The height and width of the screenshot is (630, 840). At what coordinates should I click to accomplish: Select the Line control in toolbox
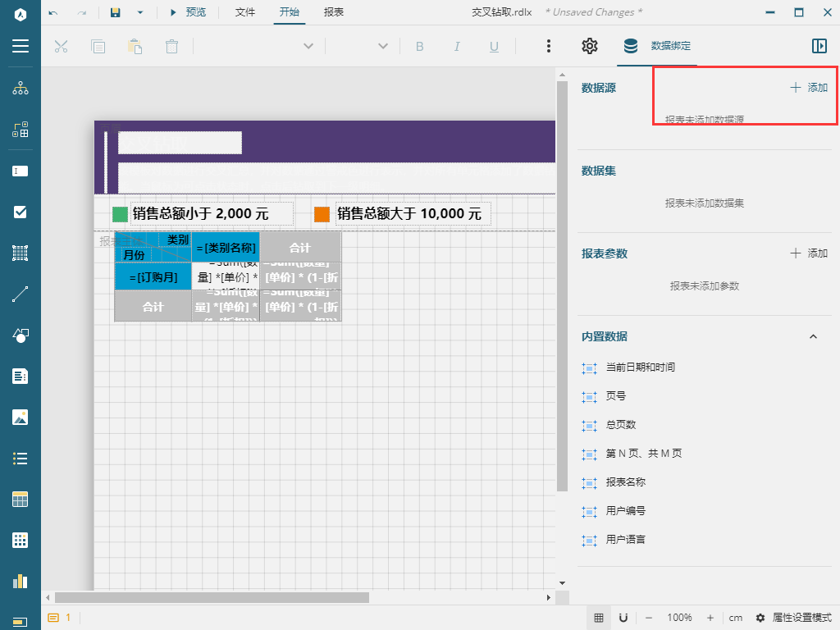[21, 294]
